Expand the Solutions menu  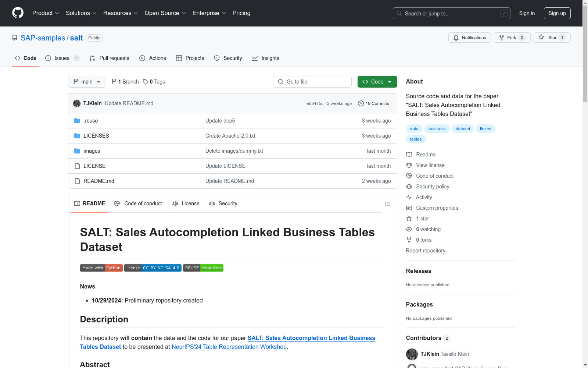click(x=81, y=13)
